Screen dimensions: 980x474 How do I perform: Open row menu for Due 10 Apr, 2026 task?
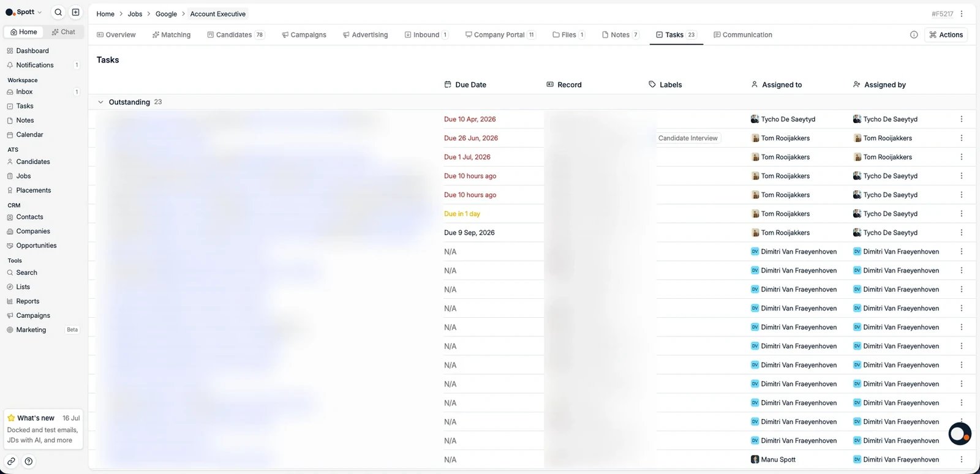(962, 119)
